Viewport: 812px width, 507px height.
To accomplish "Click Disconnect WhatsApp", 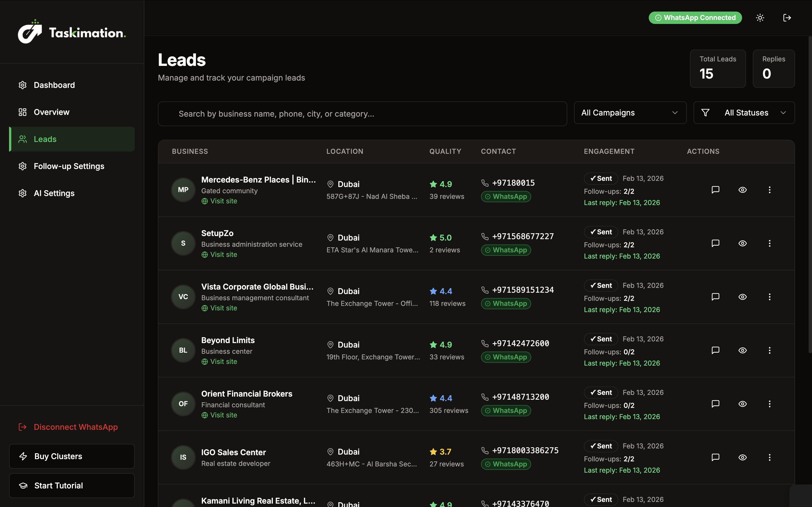I will point(76,427).
